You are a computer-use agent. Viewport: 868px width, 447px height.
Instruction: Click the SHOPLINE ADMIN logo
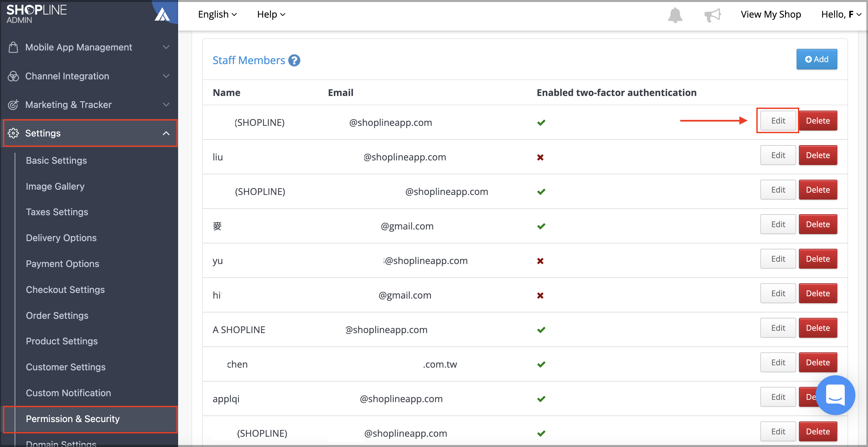click(x=37, y=14)
